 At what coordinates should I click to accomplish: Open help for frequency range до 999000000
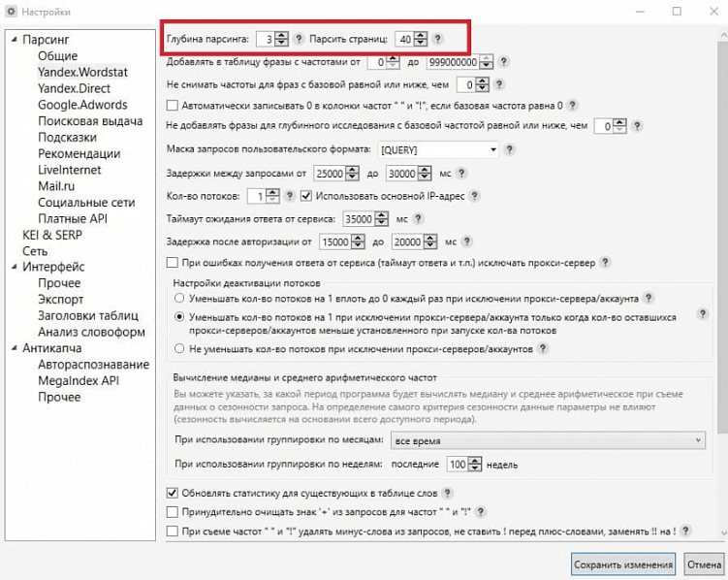click(x=504, y=62)
